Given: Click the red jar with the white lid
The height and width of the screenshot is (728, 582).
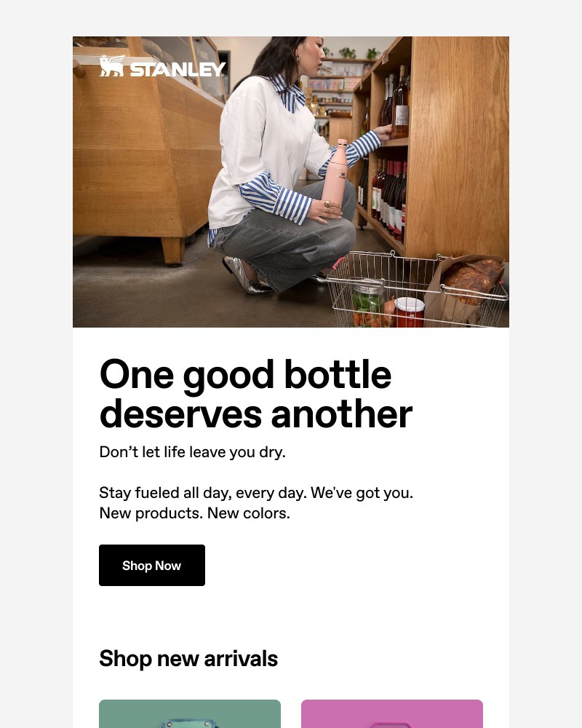Looking at the screenshot, I should click(x=409, y=312).
